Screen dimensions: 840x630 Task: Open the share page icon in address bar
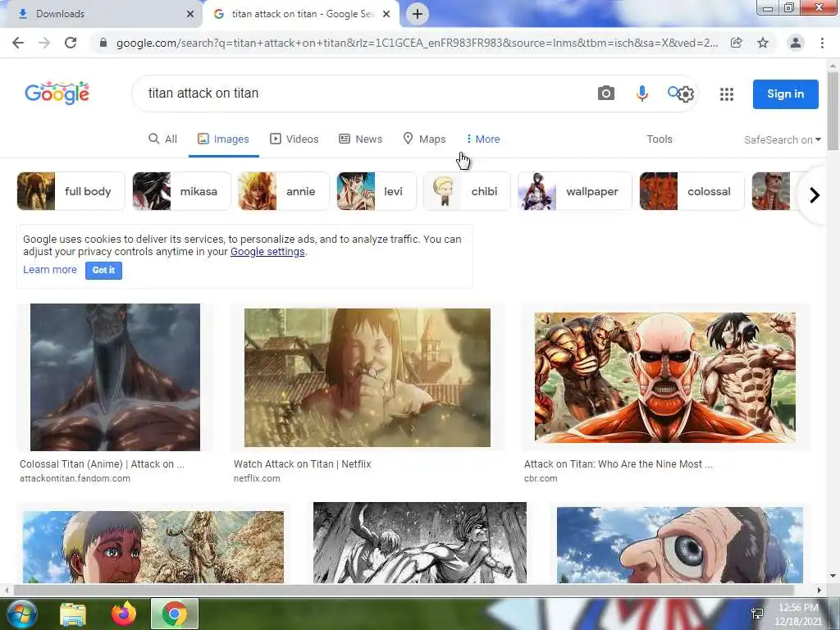point(737,43)
